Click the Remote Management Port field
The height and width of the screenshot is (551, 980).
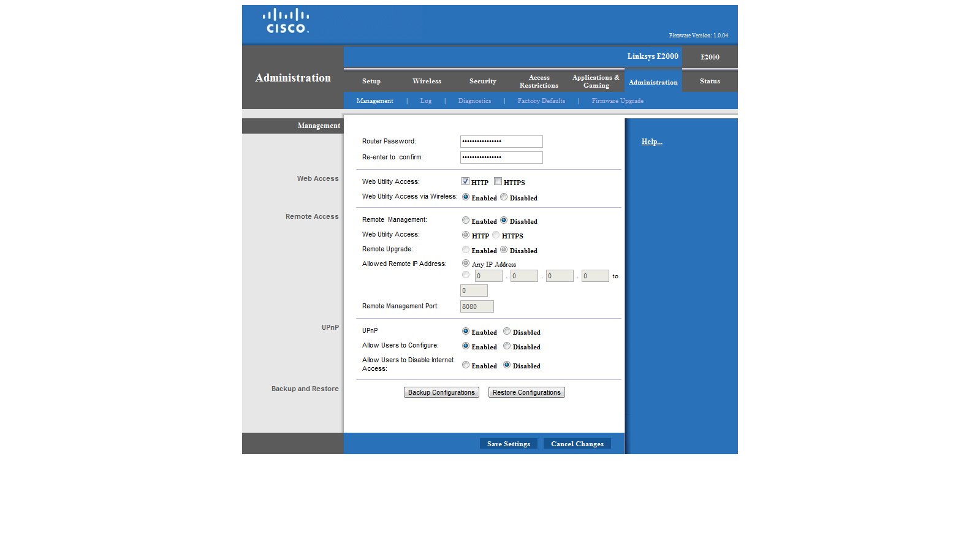(477, 306)
